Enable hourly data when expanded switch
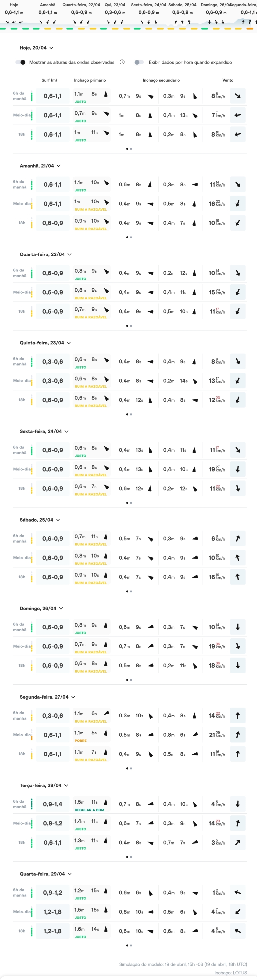This screenshot has height=980, width=257. coord(139,62)
